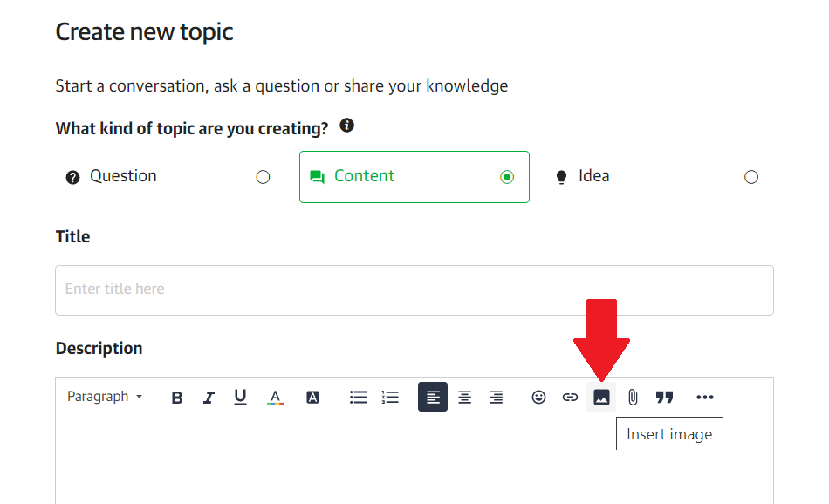Screen dimensions: 829x504
Task: Toggle italic text formatting
Action: coord(209,398)
